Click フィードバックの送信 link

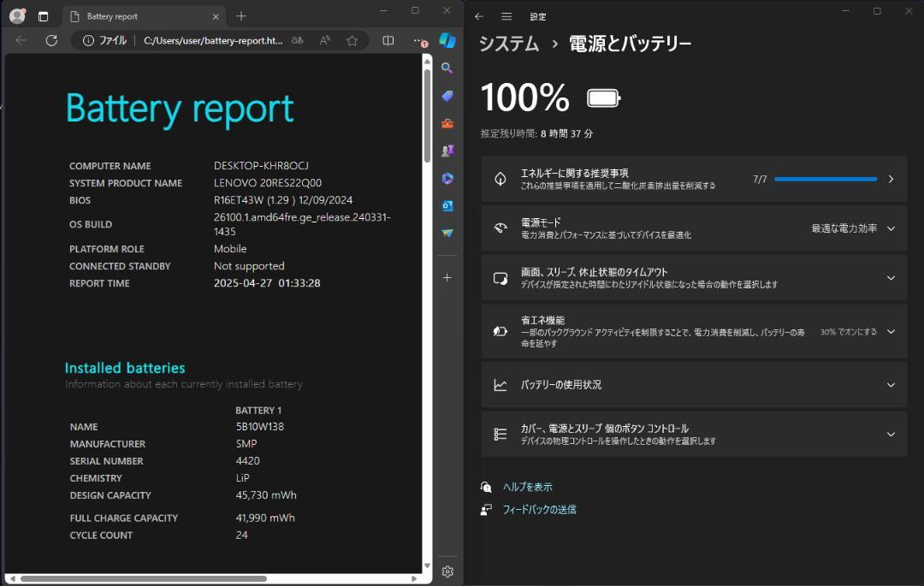point(539,510)
